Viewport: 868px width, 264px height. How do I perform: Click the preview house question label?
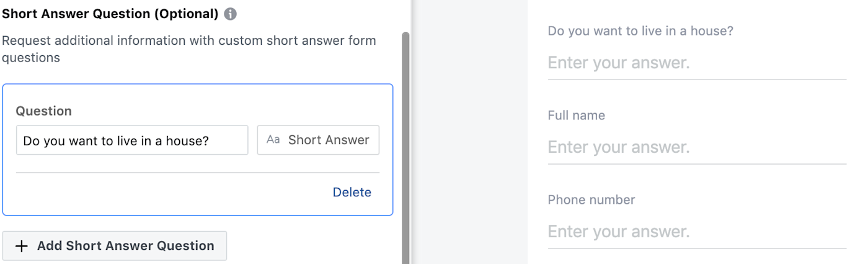[x=640, y=31]
